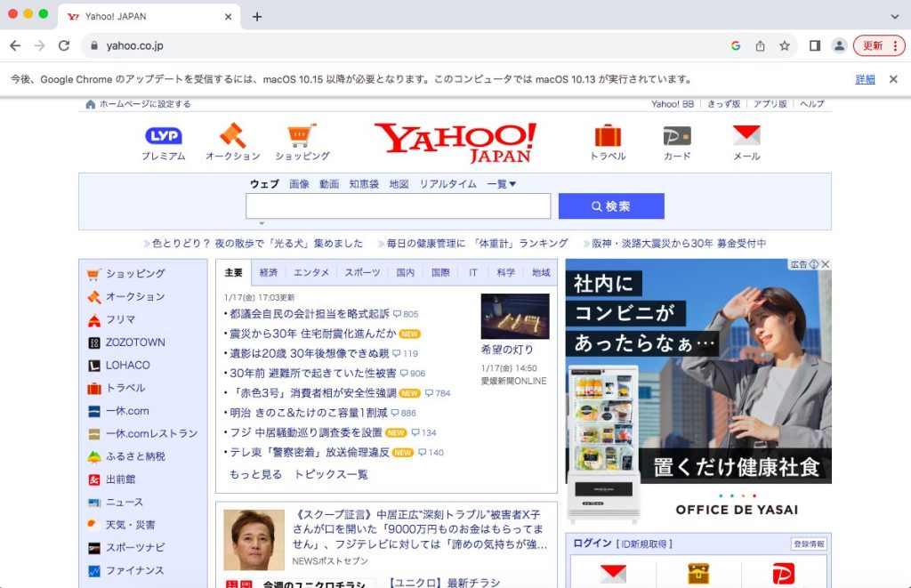Select the 地域 news tab
Image resolution: width=911 pixels, height=588 pixels.
pyautogui.click(x=540, y=272)
